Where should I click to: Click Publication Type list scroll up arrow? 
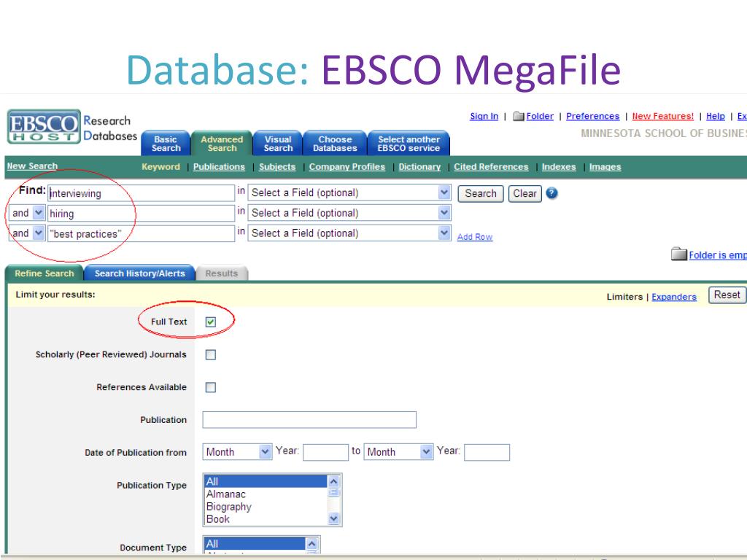(333, 481)
